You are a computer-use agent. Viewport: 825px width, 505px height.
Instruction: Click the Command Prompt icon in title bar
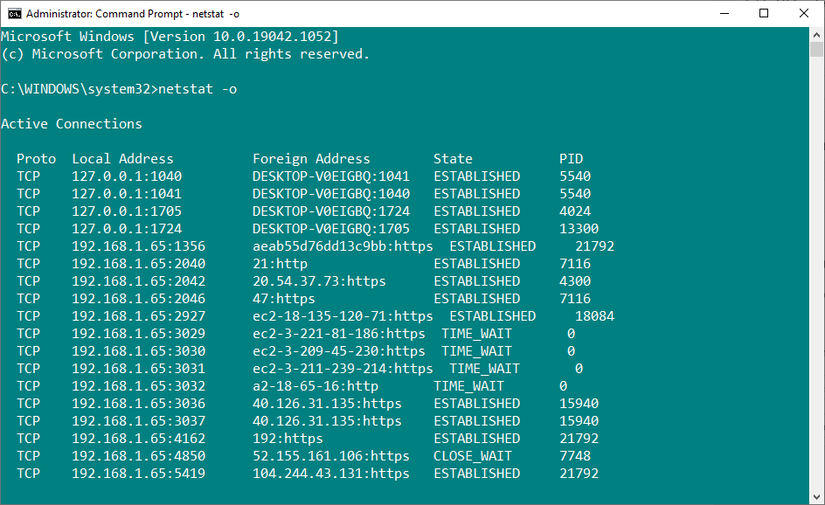14,14
